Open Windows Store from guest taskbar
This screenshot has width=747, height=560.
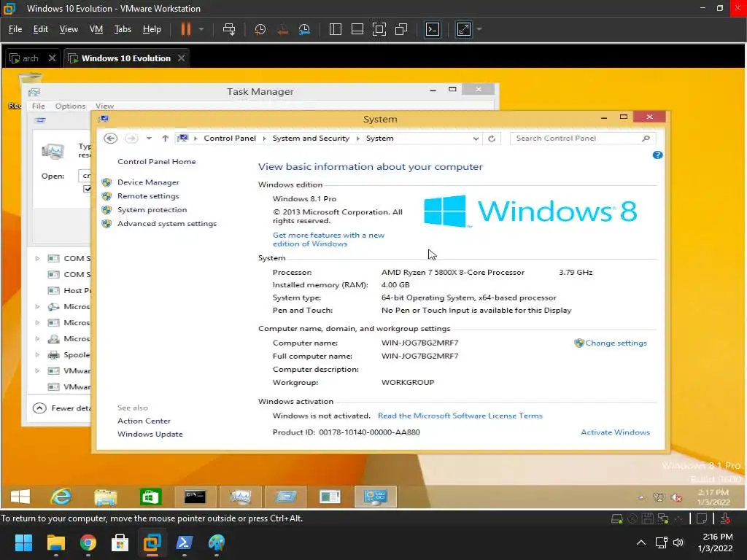tap(150, 497)
